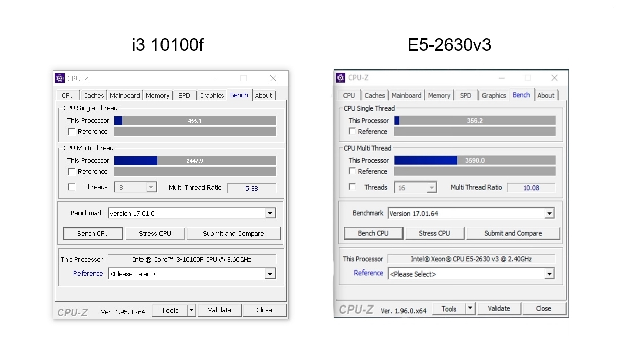Open the CPU tab in the E5-2630v3 window
The image size is (644, 362).
click(x=349, y=95)
